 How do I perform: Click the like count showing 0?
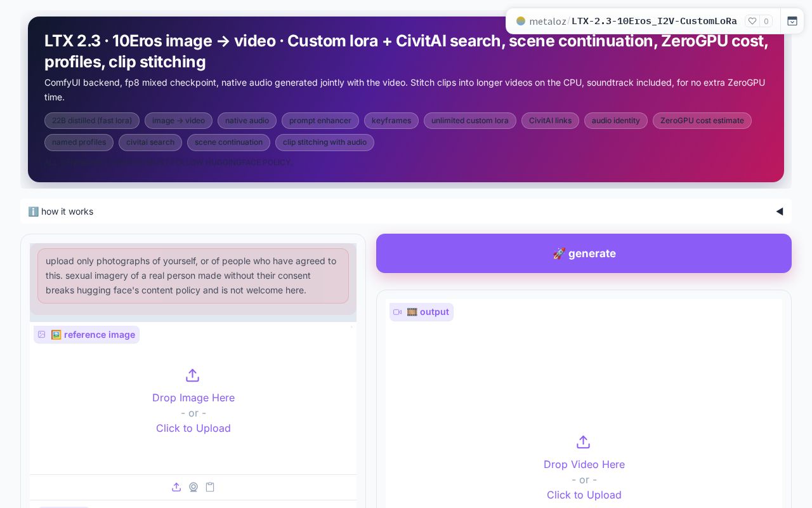(766, 21)
